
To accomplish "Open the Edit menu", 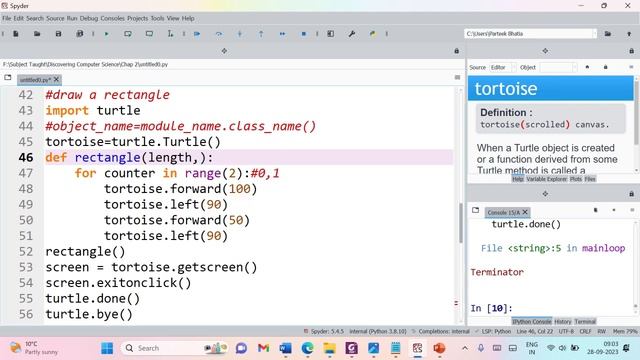I will (18, 18).
